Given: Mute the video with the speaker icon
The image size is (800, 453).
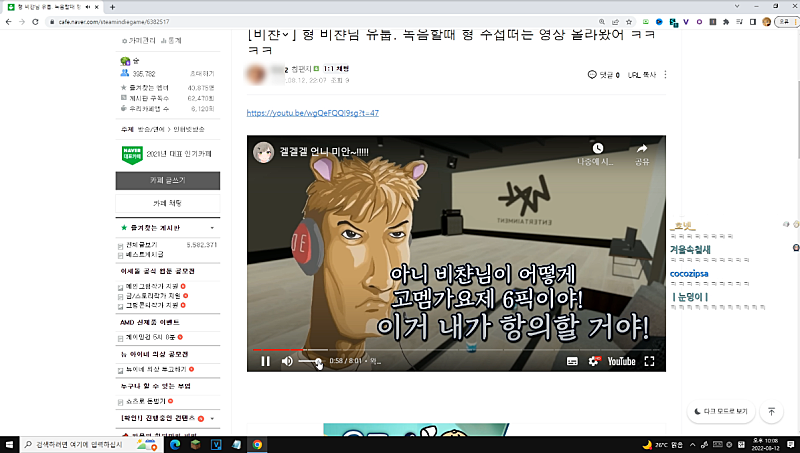Looking at the screenshot, I should tap(287, 361).
